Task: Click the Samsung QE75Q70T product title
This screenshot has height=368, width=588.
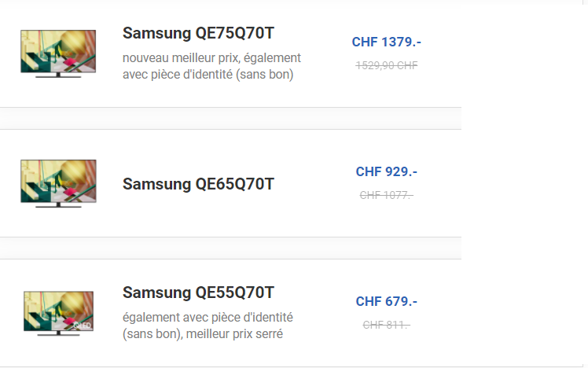Action: (198, 33)
